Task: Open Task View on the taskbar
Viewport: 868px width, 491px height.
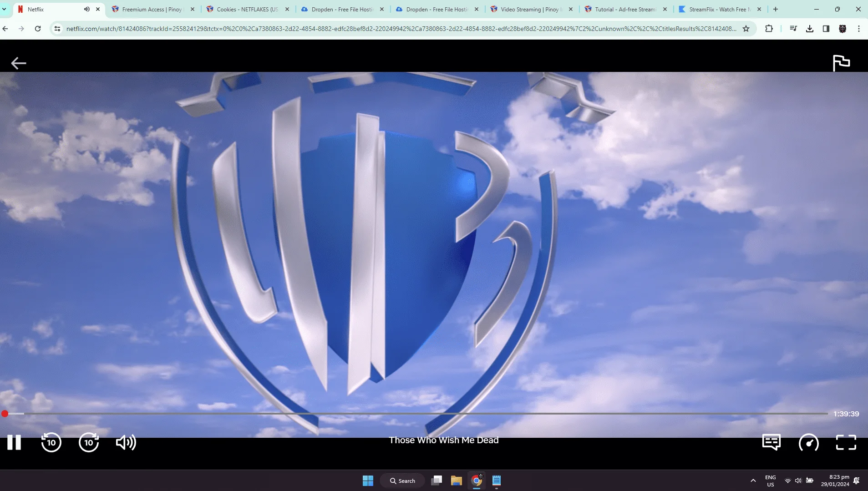Action: coord(437,481)
